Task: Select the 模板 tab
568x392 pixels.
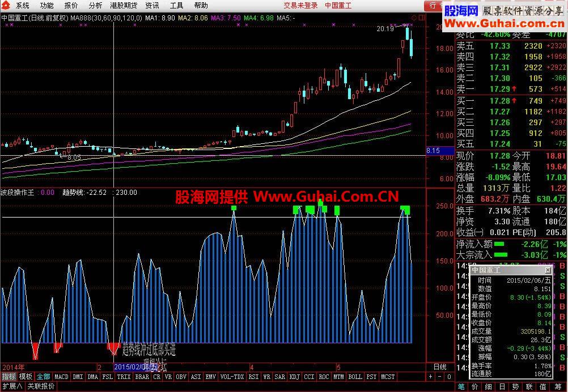Action: pos(26,377)
